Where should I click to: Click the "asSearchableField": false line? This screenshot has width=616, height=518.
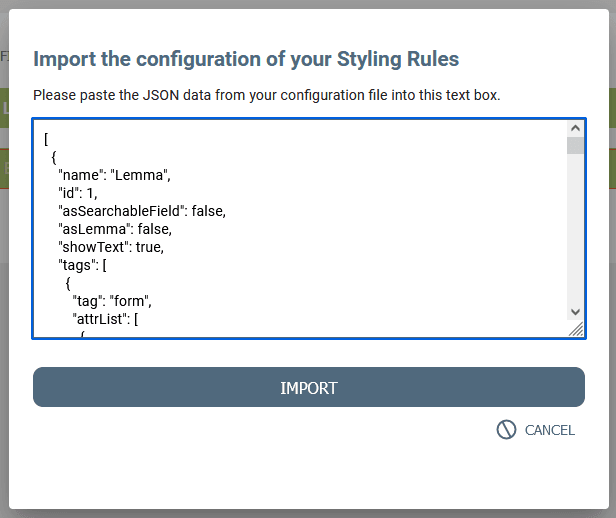[141, 210]
